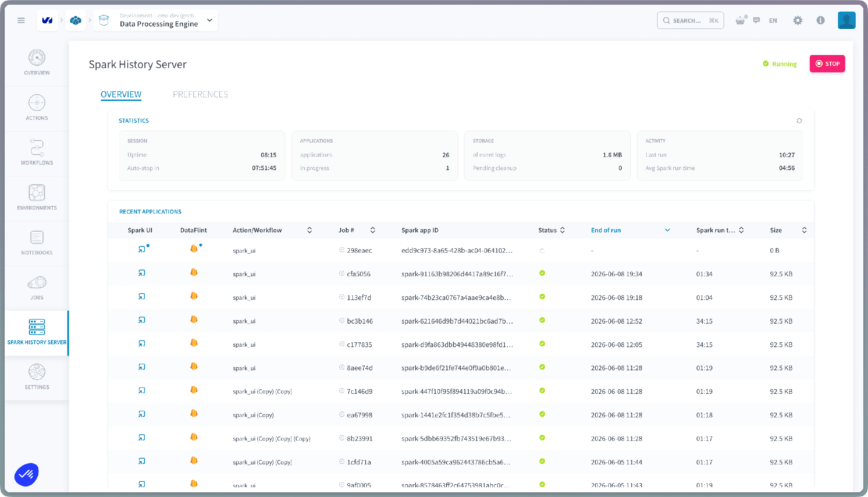Click the Running status label
868x497 pixels.
click(784, 64)
